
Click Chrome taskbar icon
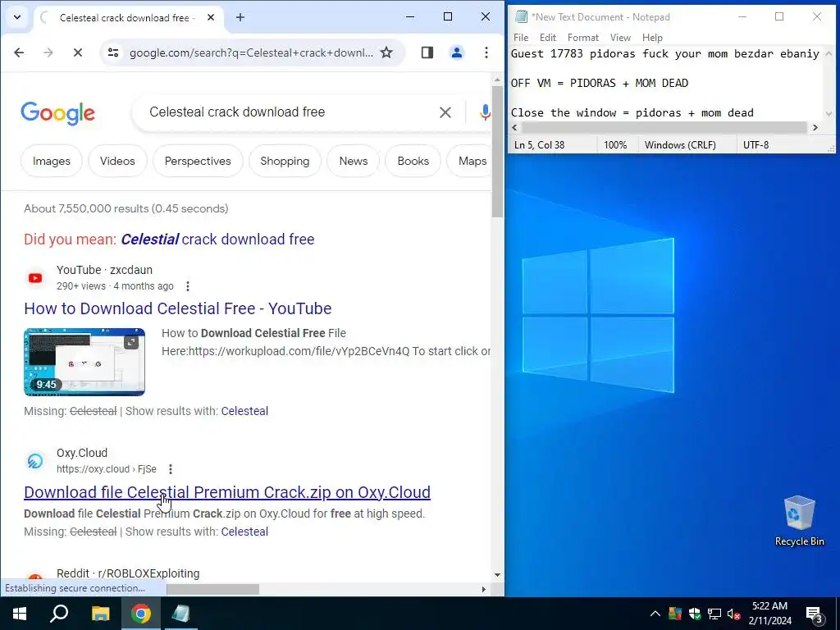141,614
